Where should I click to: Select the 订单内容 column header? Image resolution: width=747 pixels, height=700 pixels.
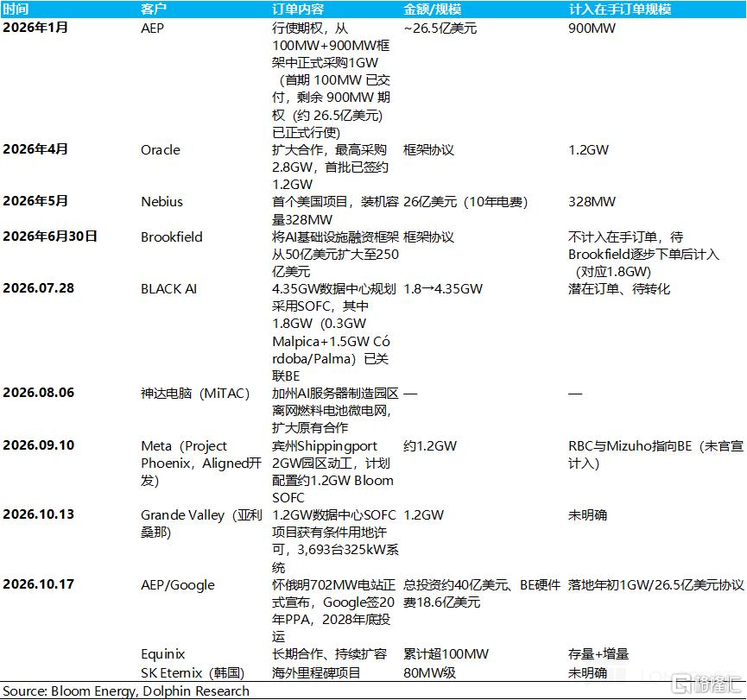pyautogui.click(x=298, y=9)
